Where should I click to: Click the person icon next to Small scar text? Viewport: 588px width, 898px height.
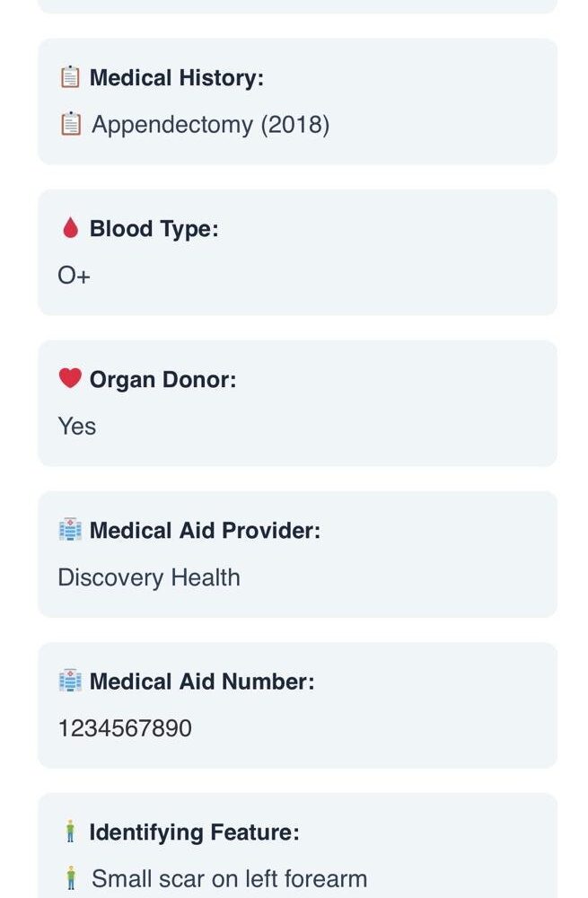[71, 878]
